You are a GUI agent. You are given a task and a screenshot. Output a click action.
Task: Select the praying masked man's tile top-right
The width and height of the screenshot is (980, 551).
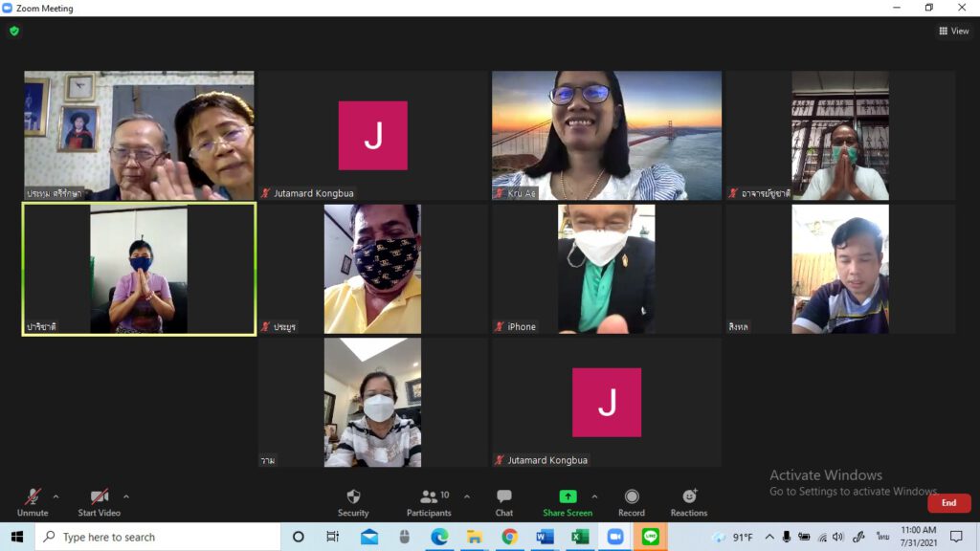840,136
